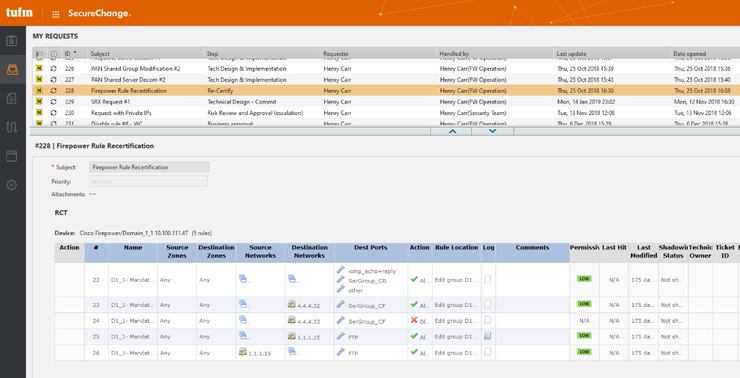Click source network icon in rule 22
740x378 pixels.
(x=243, y=279)
